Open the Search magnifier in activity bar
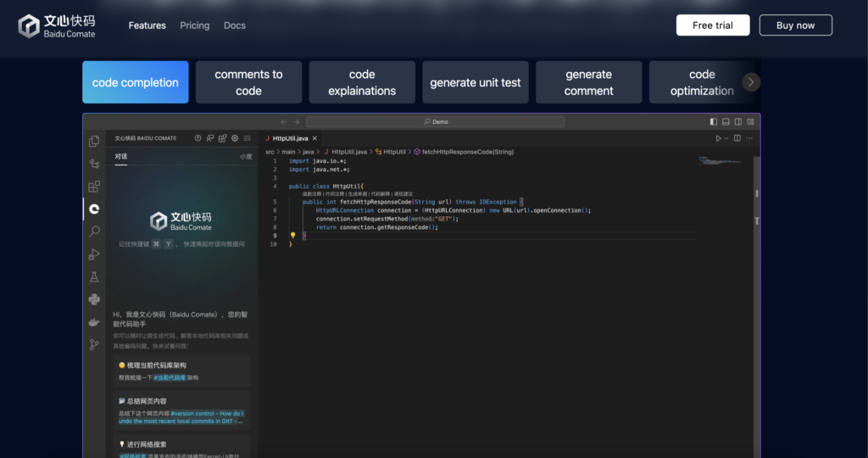Viewport: 868px width, 458px height. tap(94, 232)
